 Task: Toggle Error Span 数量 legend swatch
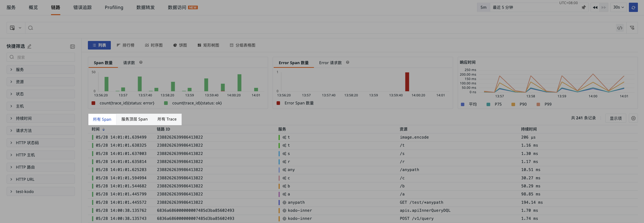(x=278, y=103)
